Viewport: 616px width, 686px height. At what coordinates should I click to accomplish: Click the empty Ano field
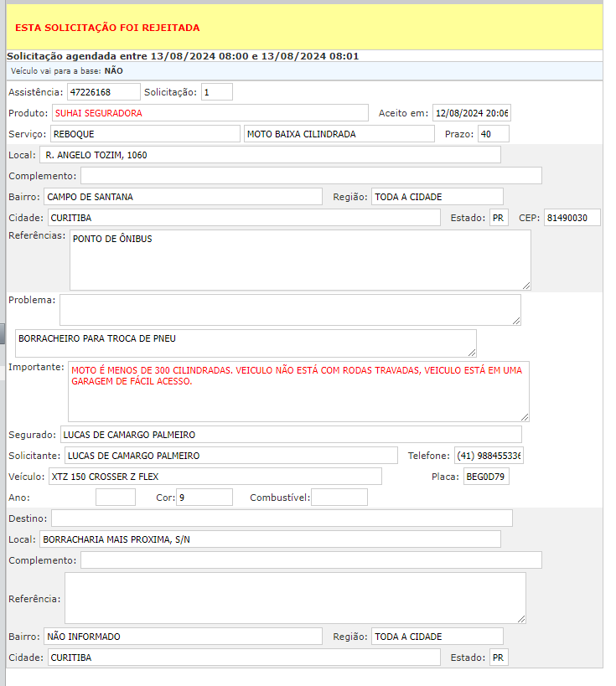click(116, 498)
